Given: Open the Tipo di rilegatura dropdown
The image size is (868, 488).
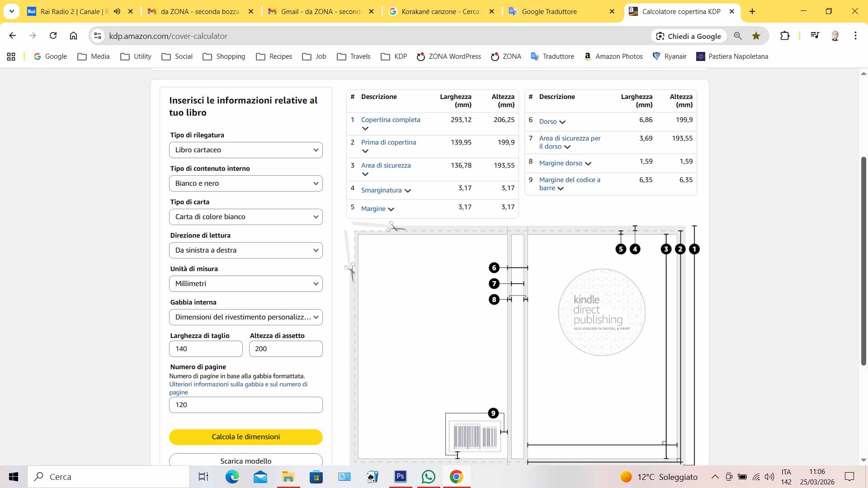Looking at the screenshot, I should click(245, 150).
